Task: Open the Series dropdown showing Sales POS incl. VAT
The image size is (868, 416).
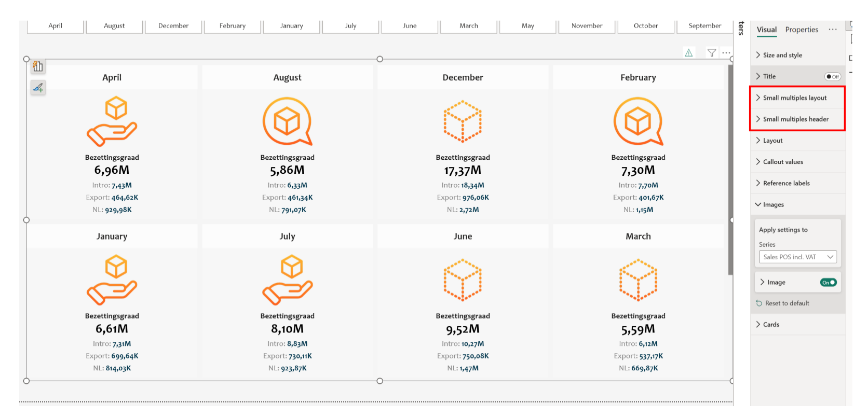Action: pos(797,257)
